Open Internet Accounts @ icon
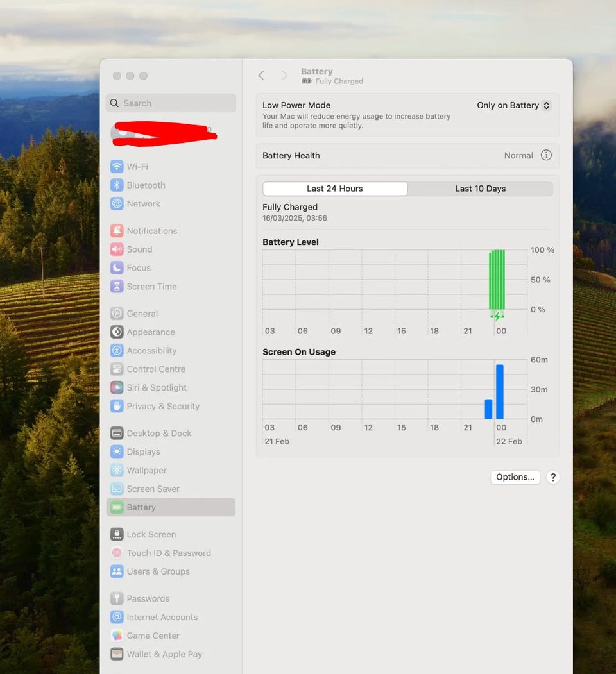Image resolution: width=616 pixels, height=674 pixels. (x=117, y=616)
